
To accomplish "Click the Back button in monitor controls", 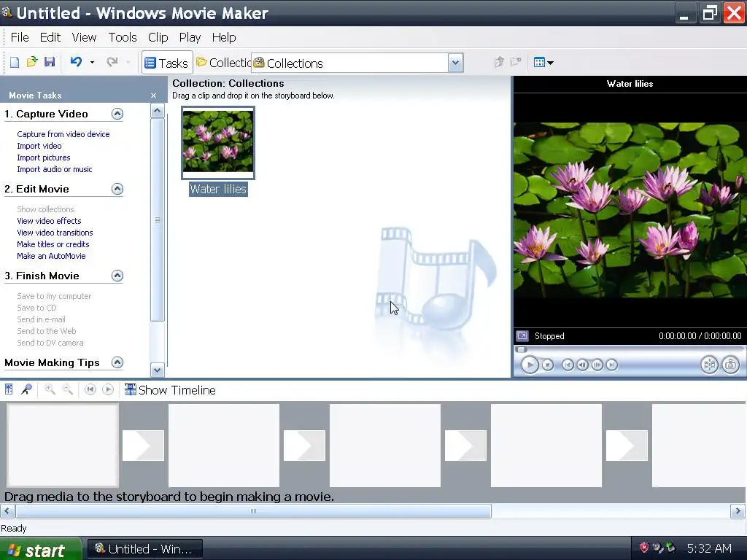I will pos(568,365).
